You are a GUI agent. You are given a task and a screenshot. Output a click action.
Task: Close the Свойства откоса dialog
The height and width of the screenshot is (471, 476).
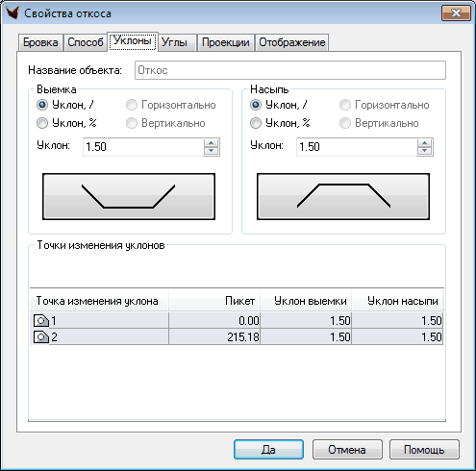(x=456, y=13)
